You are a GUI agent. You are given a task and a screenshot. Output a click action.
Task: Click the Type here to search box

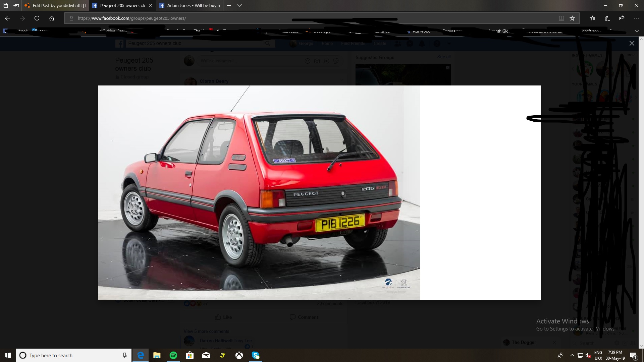(73, 355)
